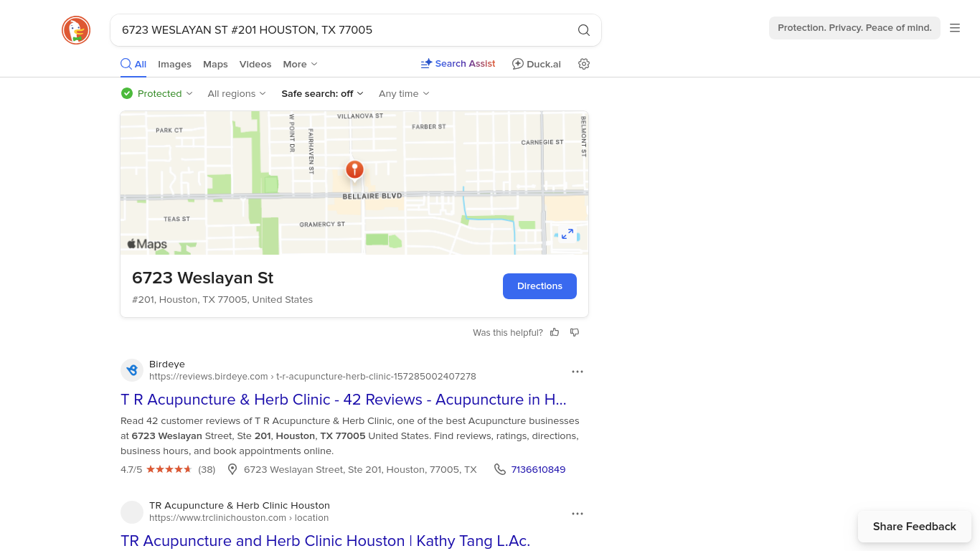Click the Share Feedback button
980x551 pixels.
click(x=915, y=527)
